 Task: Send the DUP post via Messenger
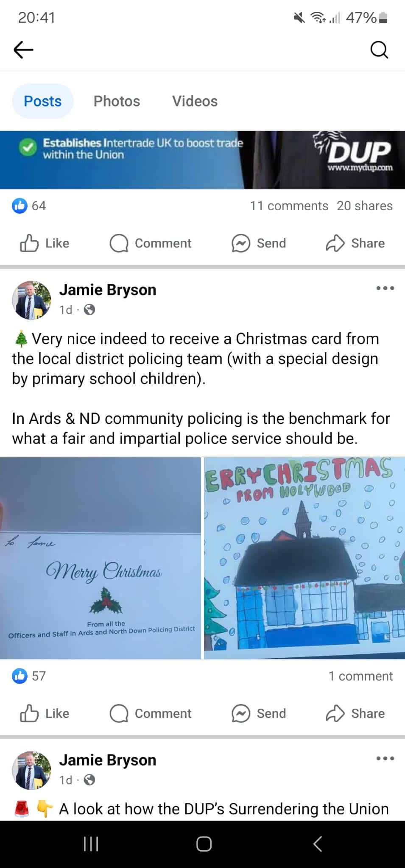(259, 243)
